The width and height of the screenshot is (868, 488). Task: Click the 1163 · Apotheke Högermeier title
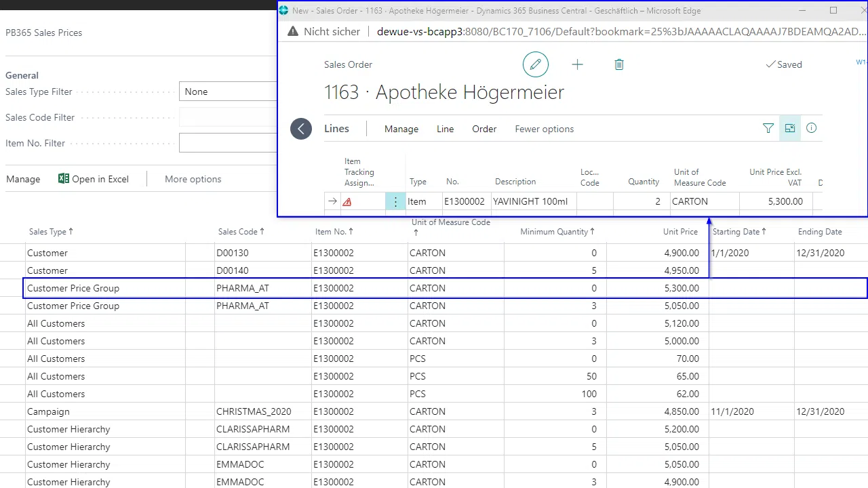click(x=444, y=92)
